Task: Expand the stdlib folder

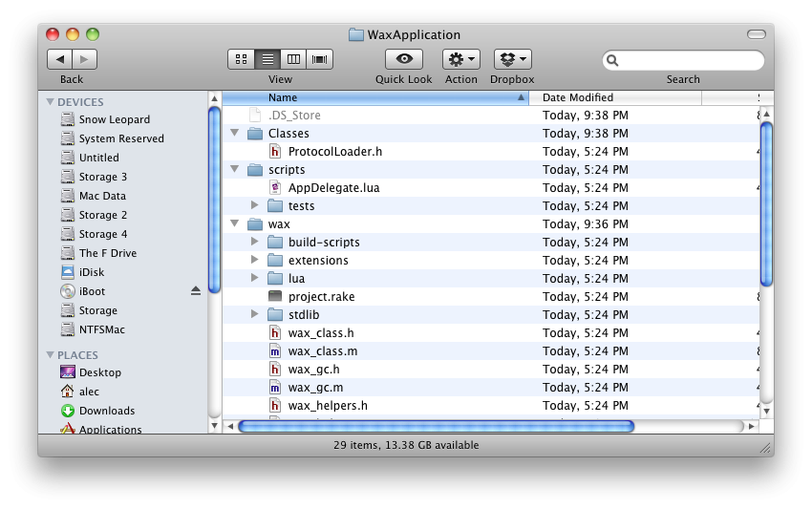Action: [254, 314]
